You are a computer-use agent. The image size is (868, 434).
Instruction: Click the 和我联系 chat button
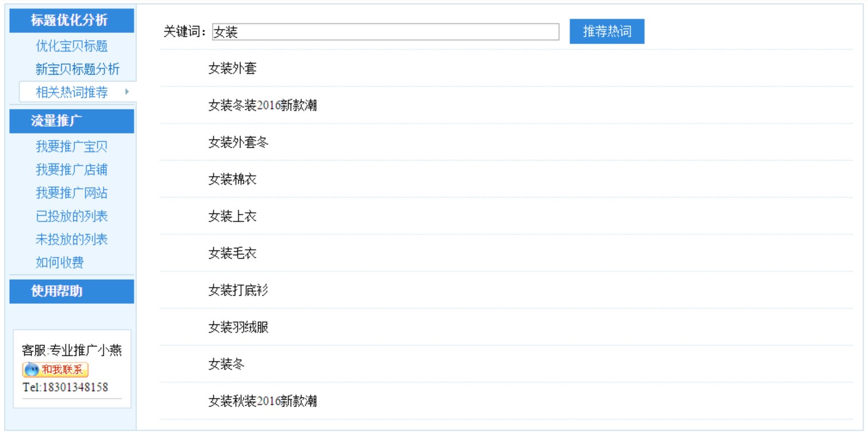tap(56, 370)
